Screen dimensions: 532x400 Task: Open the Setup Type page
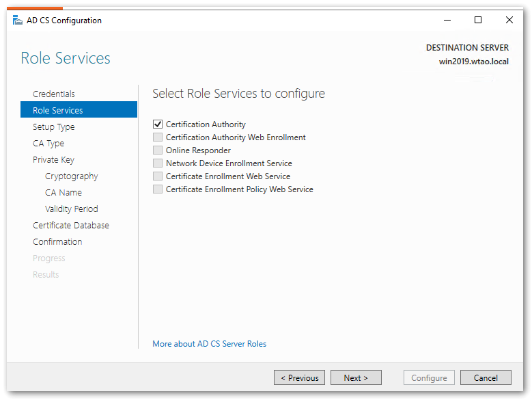54,126
